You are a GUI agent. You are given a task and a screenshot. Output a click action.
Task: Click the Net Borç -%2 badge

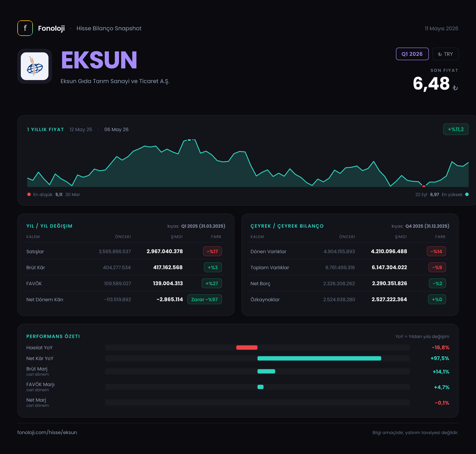(437, 283)
